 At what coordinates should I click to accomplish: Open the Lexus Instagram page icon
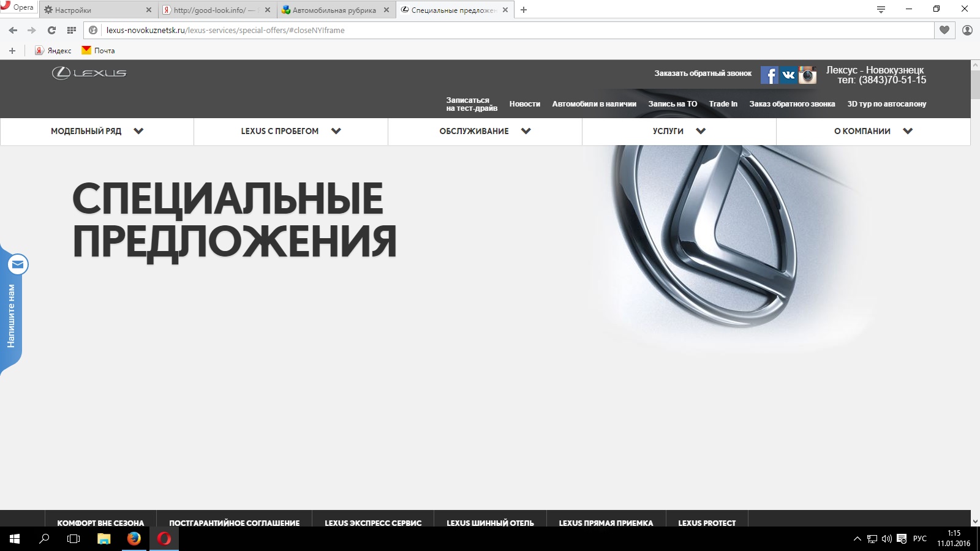(x=807, y=75)
